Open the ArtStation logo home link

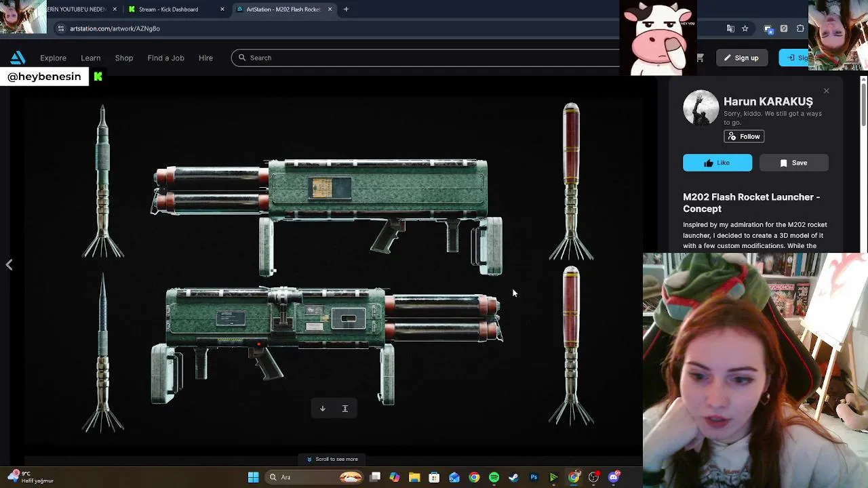click(18, 58)
